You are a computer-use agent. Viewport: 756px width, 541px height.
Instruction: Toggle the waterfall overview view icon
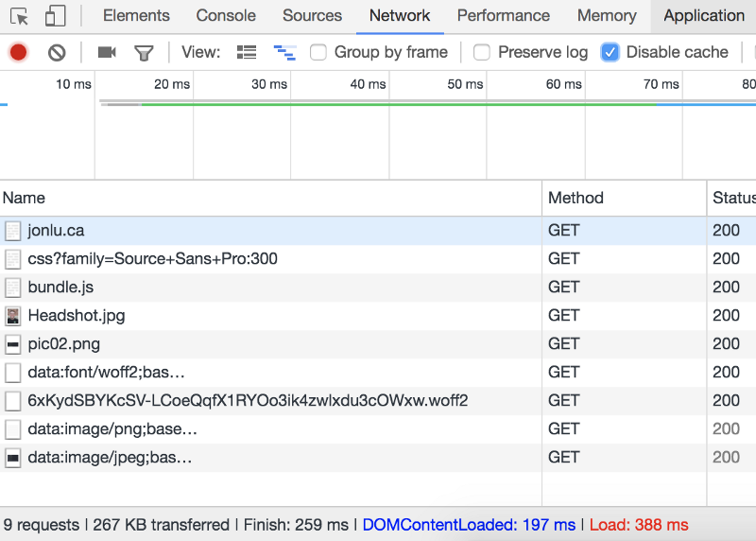[x=283, y=52]
